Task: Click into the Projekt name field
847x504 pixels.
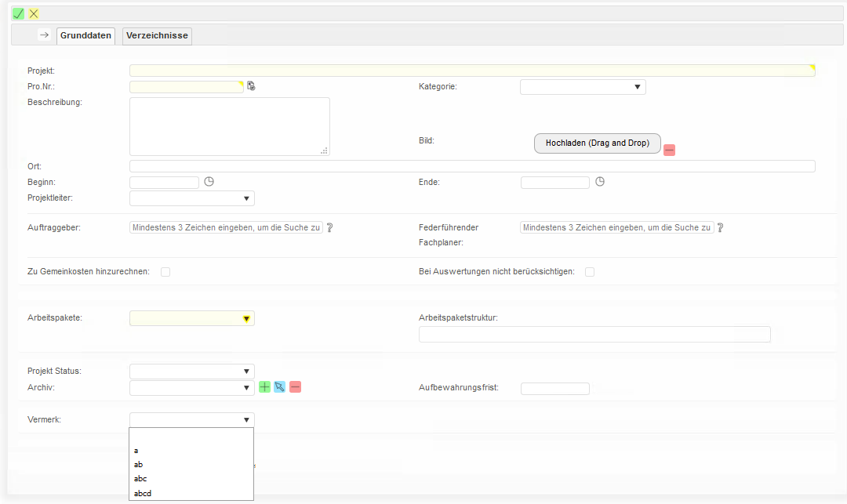Action: (x=471, y=71)
